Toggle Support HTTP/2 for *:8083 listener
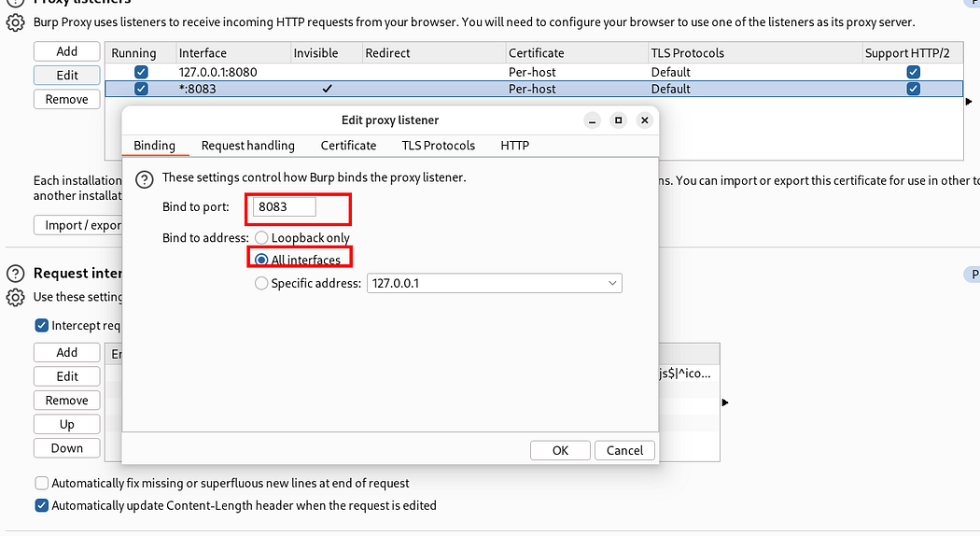The width and height of the screenshot is (980, 536). pos(913,89)
